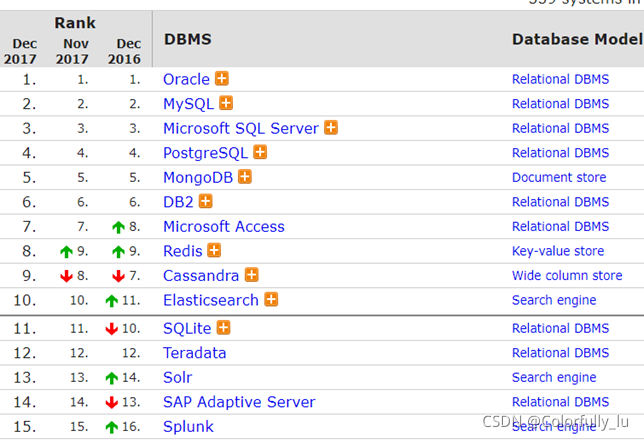Open the Splunk link

tap(188, 427)
